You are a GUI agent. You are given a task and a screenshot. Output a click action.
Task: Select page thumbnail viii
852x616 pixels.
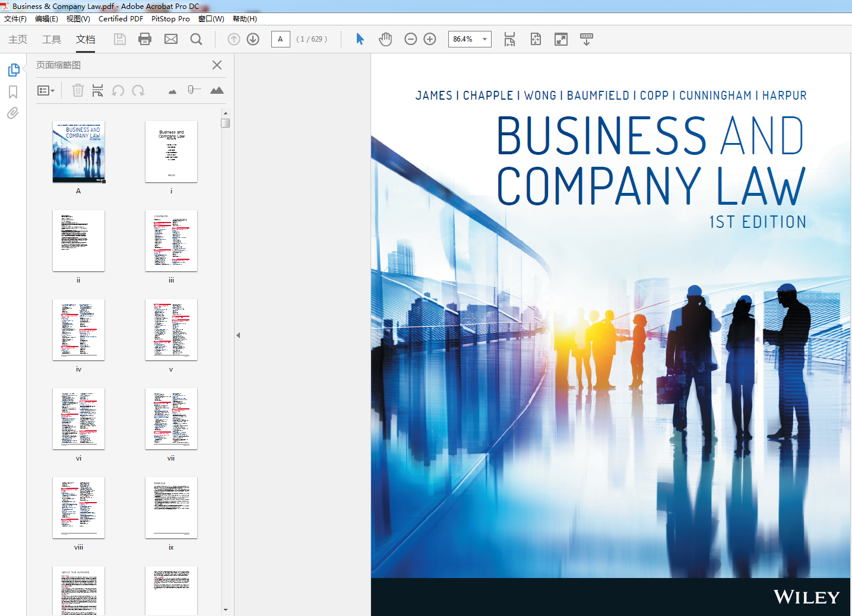click(x=78, y=508)
